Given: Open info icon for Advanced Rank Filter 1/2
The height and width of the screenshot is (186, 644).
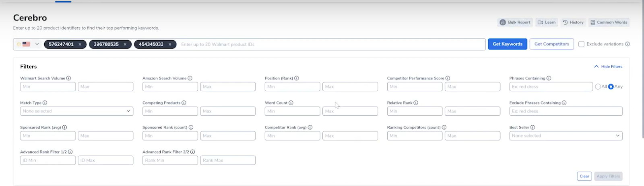Looking at the screenshot, I should click(x=70, y=152).
